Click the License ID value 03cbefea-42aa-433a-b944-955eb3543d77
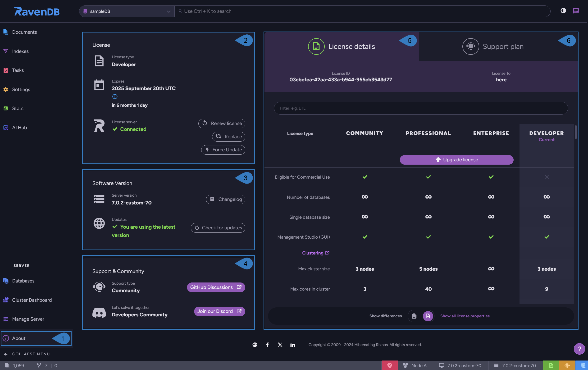The width and height of the screenshot is (588, 370). click(x=341, y=79)
